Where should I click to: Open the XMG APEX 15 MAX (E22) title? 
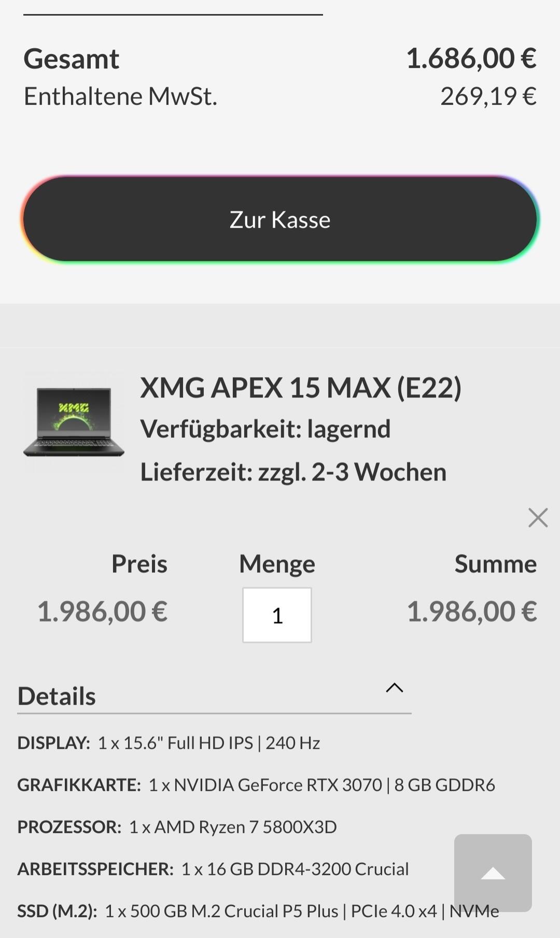point(301,388)
